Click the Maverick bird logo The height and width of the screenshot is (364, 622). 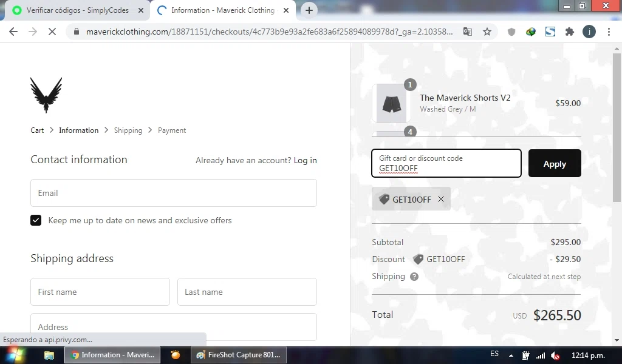[x=46, y=95]
